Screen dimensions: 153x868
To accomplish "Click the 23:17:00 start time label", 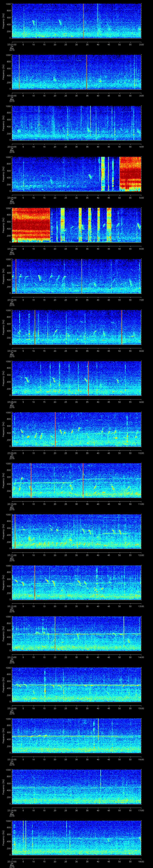I will pyautogui.click(x=12, y=861).
